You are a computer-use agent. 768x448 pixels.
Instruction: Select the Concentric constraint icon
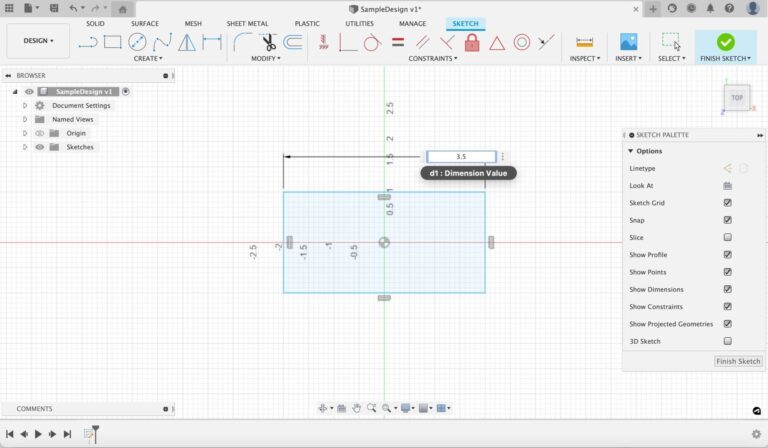pyautogui.click(x=521, y=42)
